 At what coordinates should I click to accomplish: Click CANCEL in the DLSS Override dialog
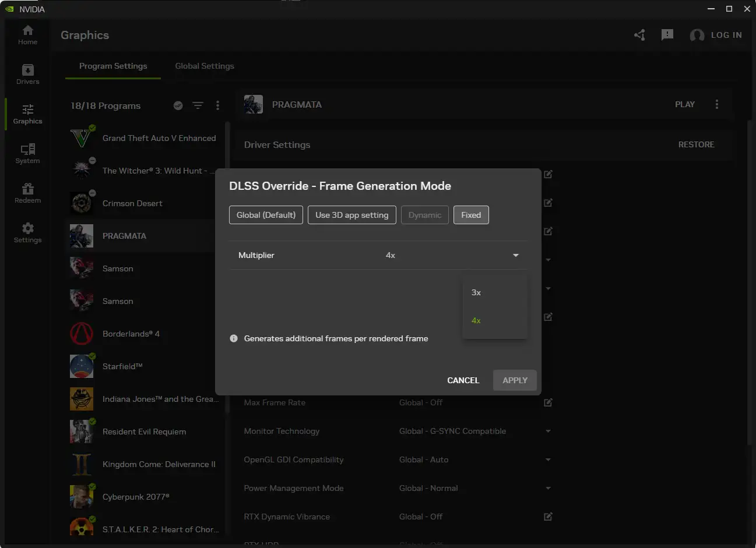click(x=463, y=380)
